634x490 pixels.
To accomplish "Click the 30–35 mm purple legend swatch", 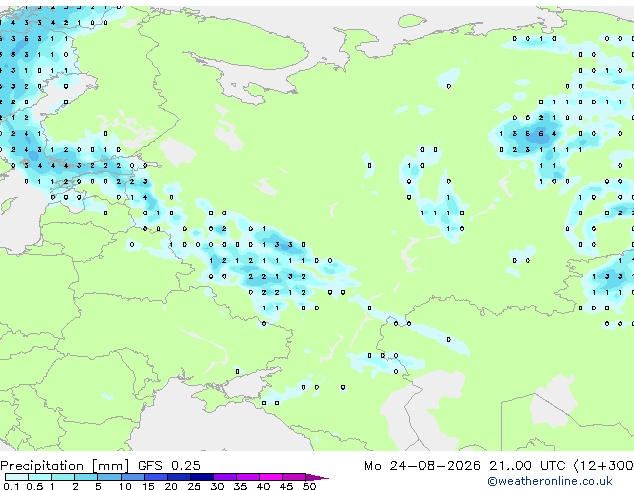I will tap(225, 477).
